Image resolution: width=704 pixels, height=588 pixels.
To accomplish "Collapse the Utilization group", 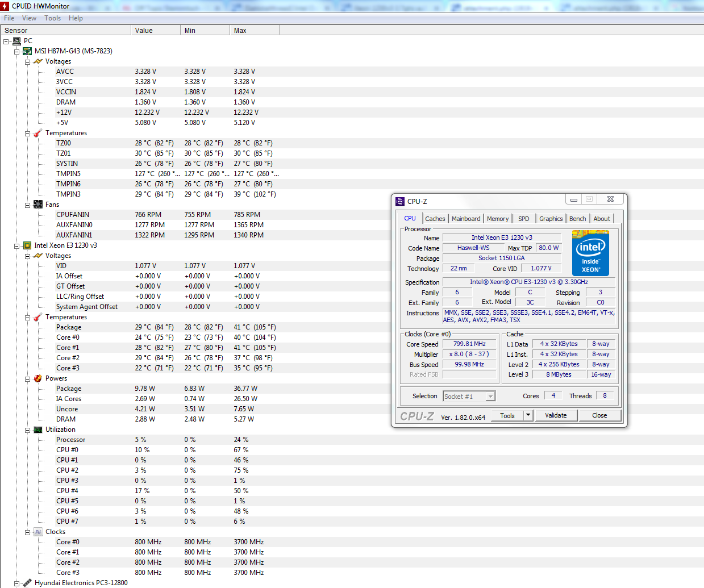I will click(27, 430).
